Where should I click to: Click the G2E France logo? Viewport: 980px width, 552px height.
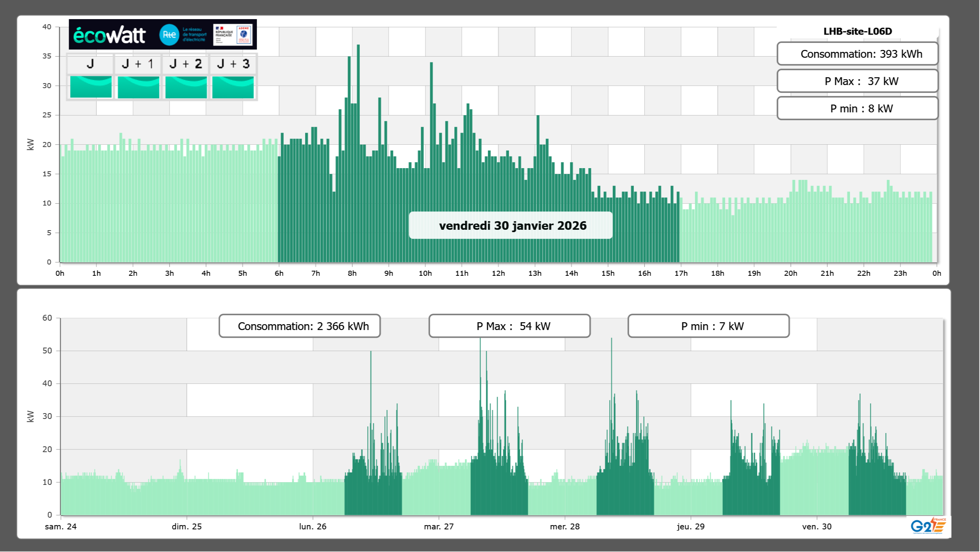coord(928,526)
